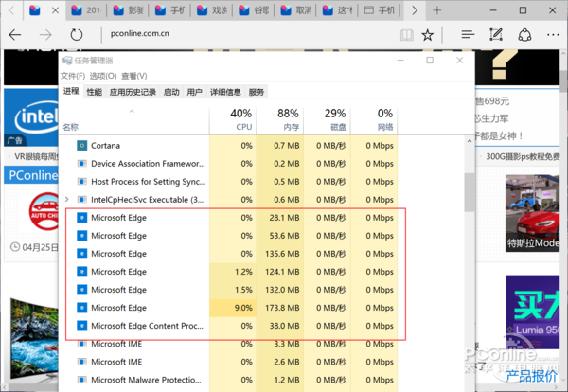Sort processes by 内存 column header

(x=280, y=120)
